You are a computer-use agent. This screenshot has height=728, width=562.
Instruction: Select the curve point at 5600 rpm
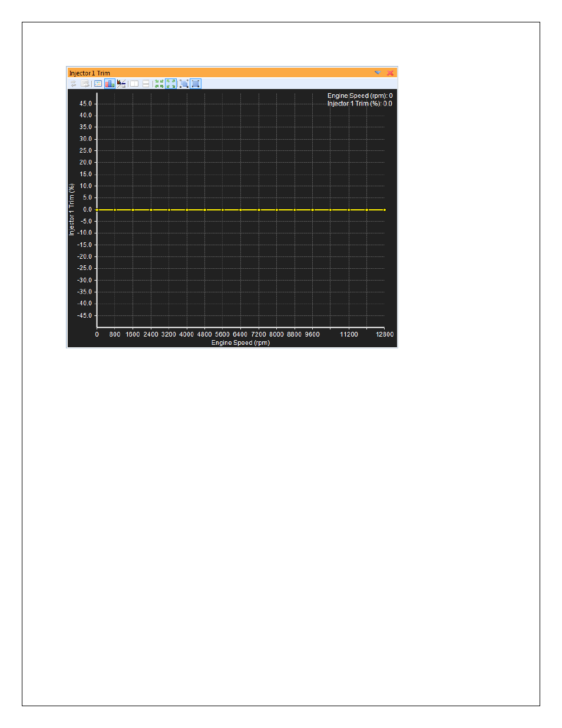click(223, 210)
